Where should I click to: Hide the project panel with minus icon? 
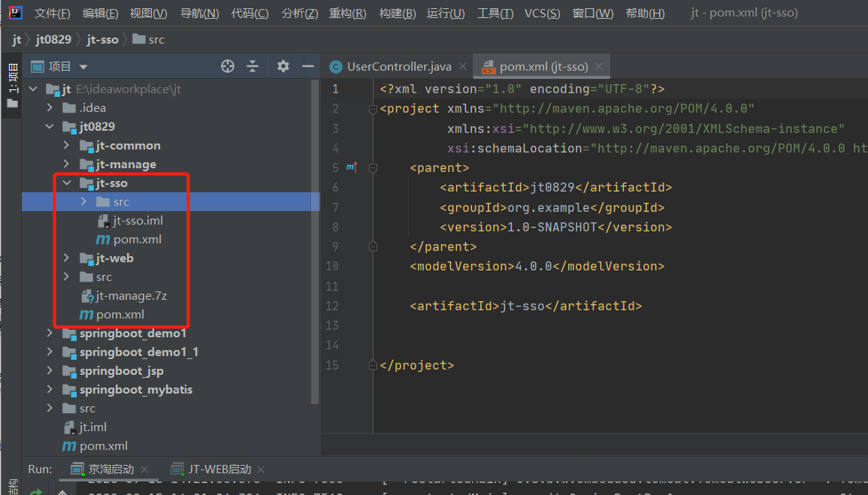(x=308, y=66)
